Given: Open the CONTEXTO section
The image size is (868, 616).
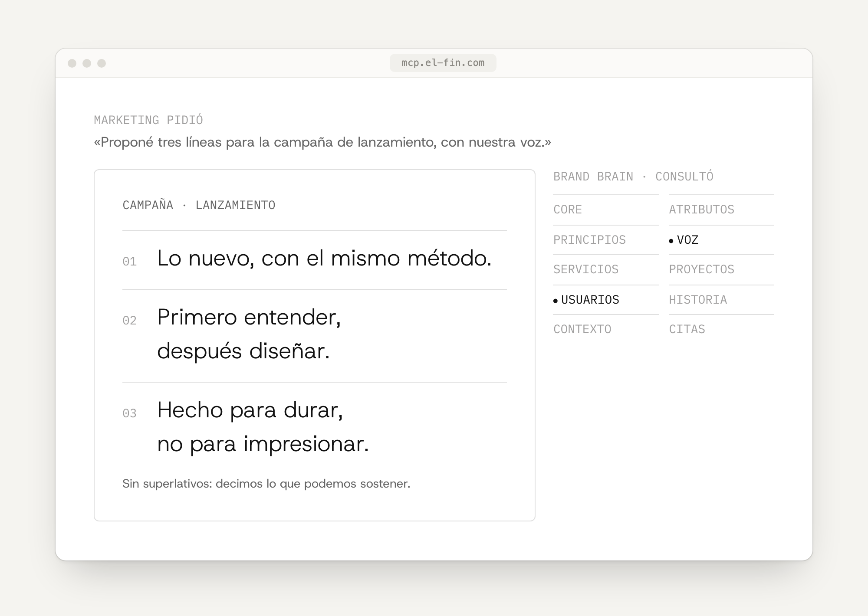Looking at the screenshot, I should (x=582, y=329).
